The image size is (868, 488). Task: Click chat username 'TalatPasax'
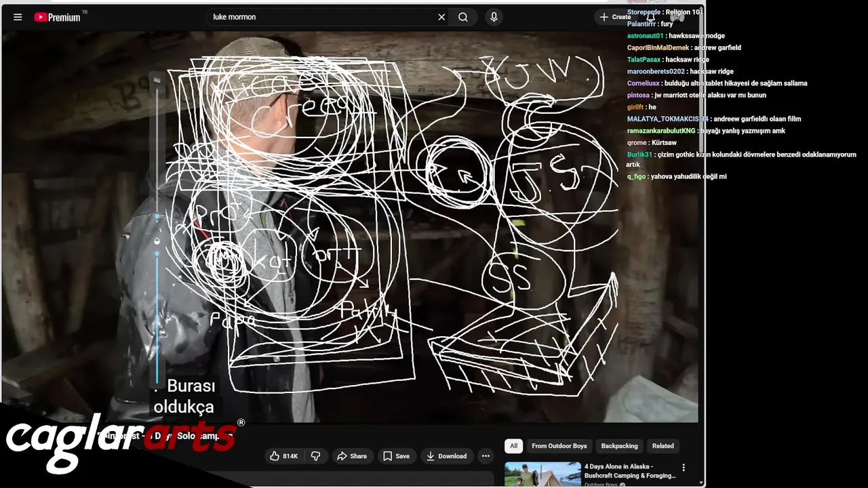pyautogui.click(x=644, y=60)
